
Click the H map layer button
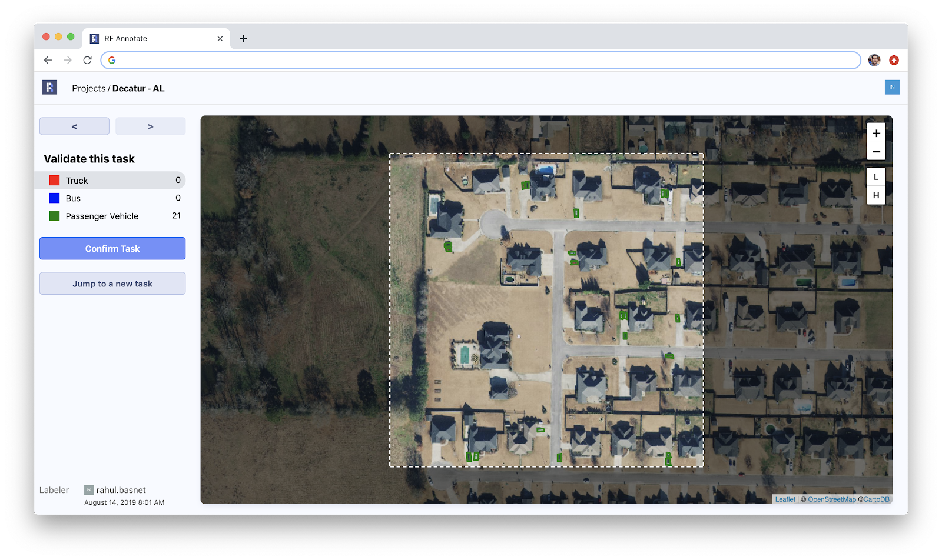click(876, 195)
